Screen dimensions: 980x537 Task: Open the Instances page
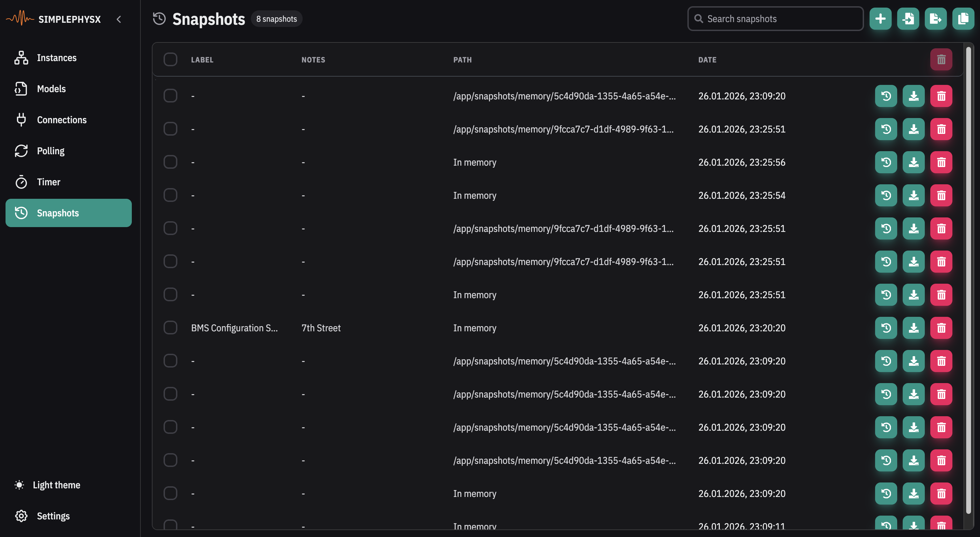coord(57,58)
